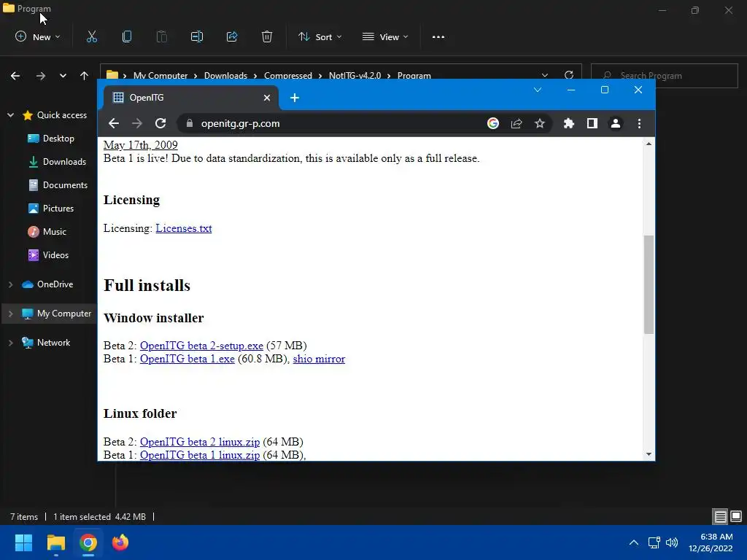Collapse the Quick access tree

[10, 114]
